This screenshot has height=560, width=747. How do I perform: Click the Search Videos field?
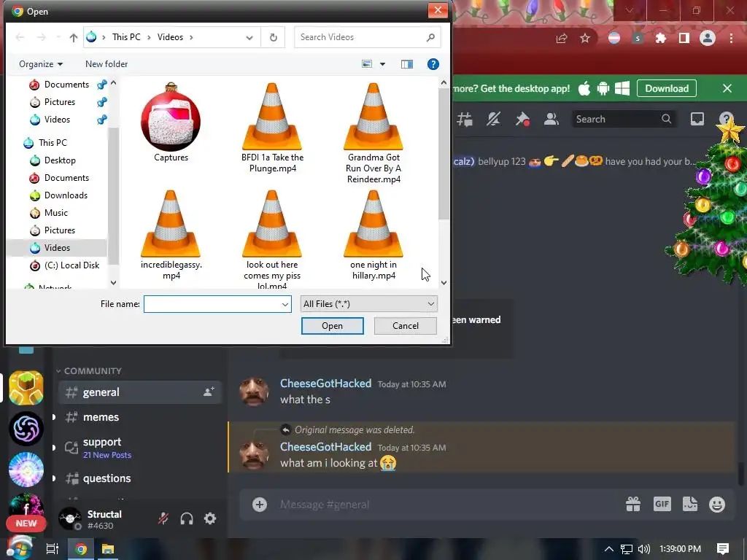pos(368,37)
